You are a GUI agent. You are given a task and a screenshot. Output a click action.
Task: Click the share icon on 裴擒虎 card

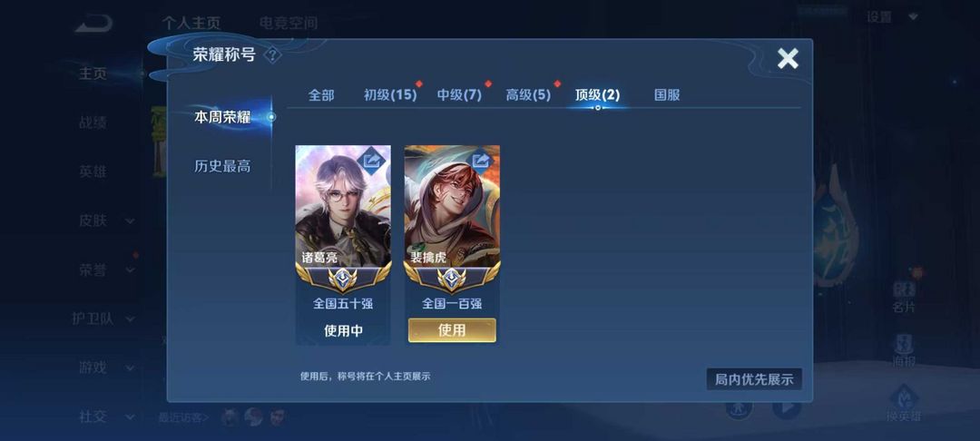[481, 162]
